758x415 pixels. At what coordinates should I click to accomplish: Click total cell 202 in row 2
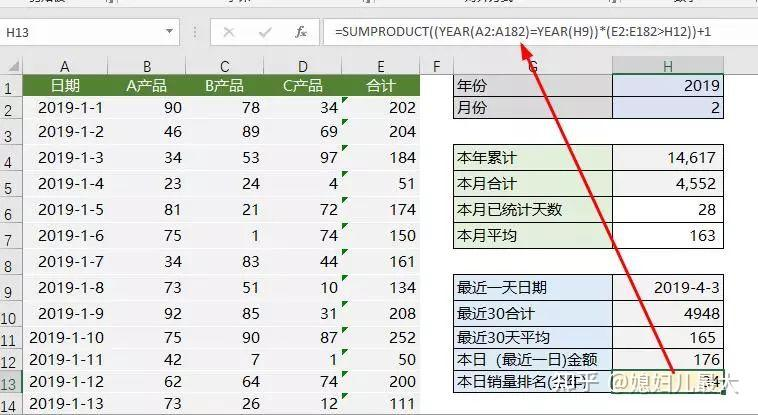point(381,108)
